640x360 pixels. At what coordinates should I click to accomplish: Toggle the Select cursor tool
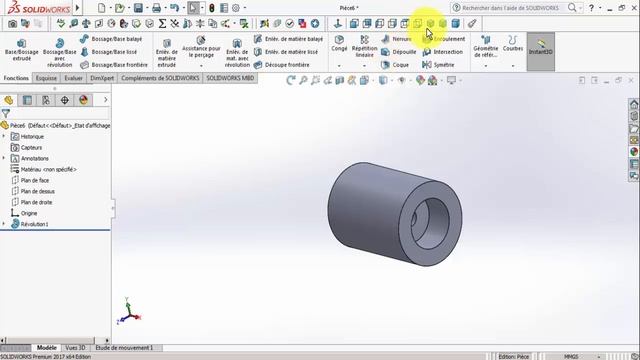coord(193,8)
